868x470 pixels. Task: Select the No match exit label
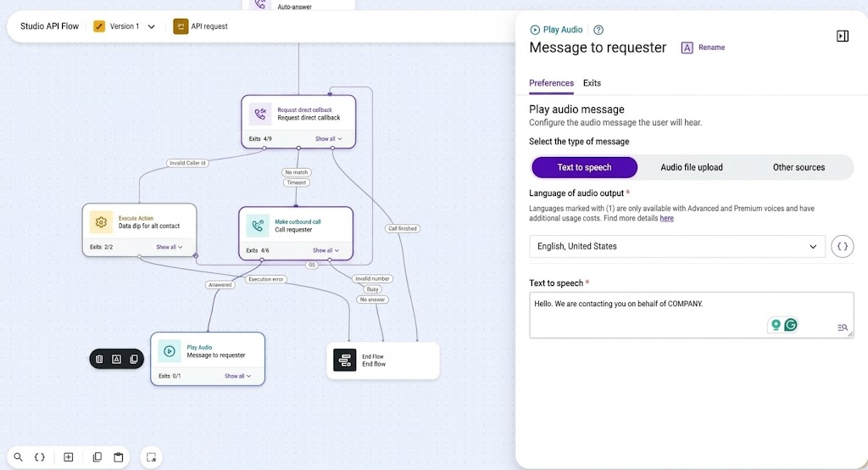[296, 172]
